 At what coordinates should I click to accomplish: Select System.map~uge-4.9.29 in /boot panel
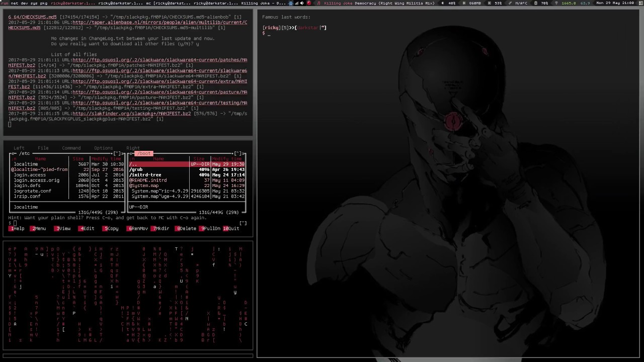click(187, 196)
